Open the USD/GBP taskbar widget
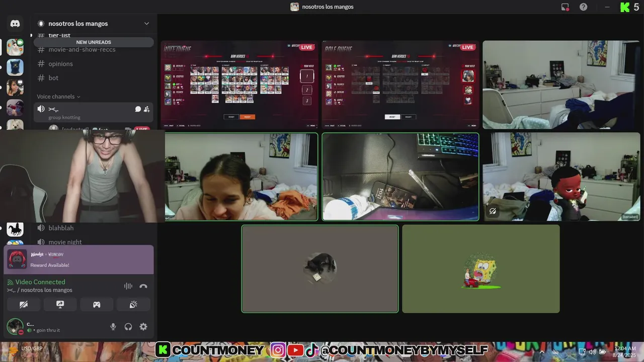 pyautogui.click(x=26, y=352)
